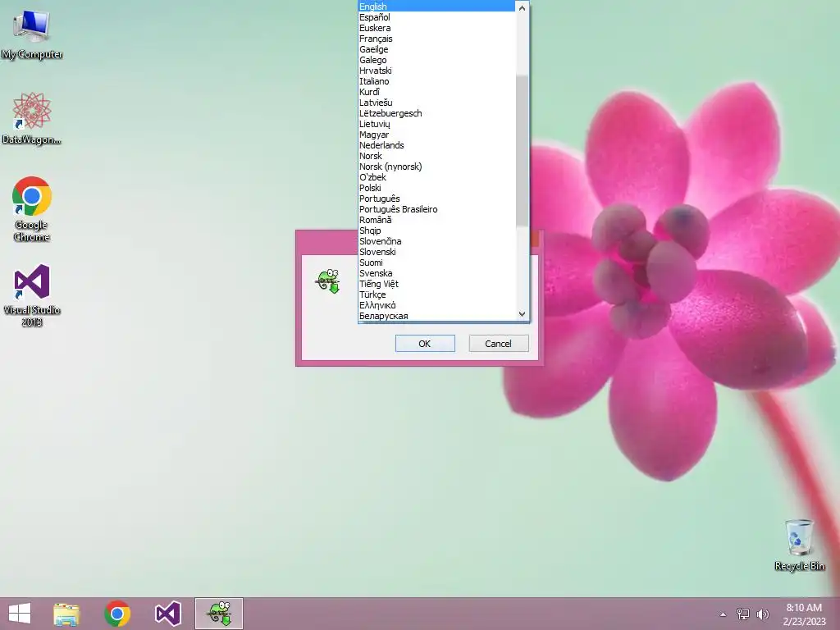Open the Google Chrome desktop shortcut

click(x=32, y=209)
